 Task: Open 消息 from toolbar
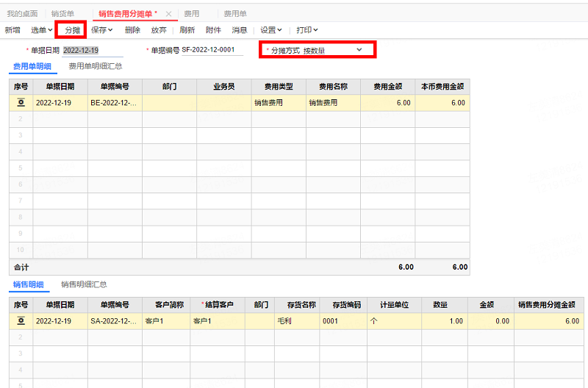(240, 30)
